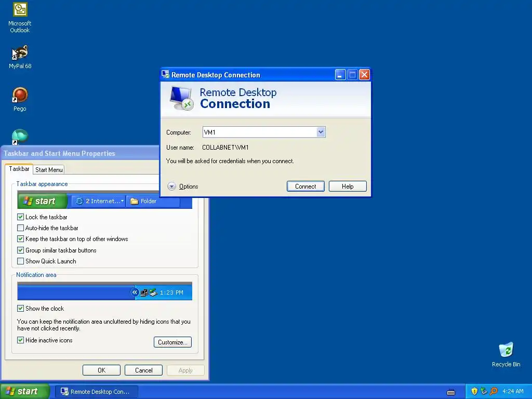The height and width of the screenshot is (399, 532).
Task: Click OK in Taskbar Properties
Action: click(101, 370)
